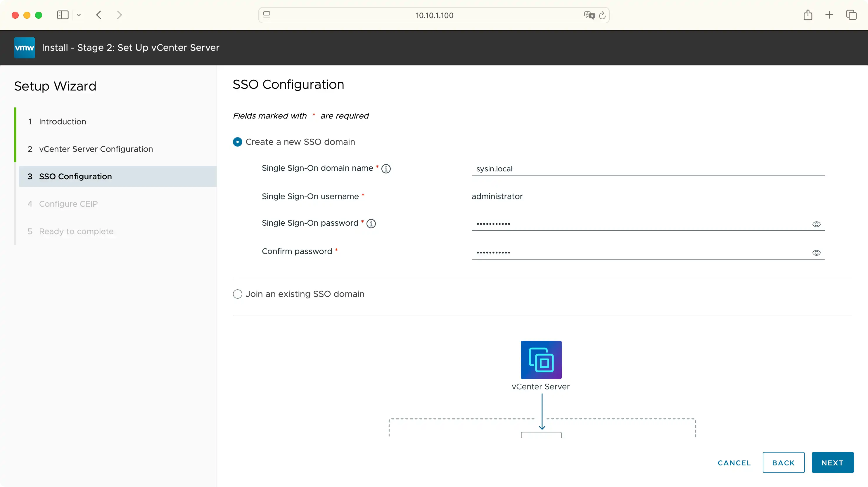The height and width of the screenshot is (487, 868).
Task: Open a new tab with the plus icon
Action: (x=829, y=15)
